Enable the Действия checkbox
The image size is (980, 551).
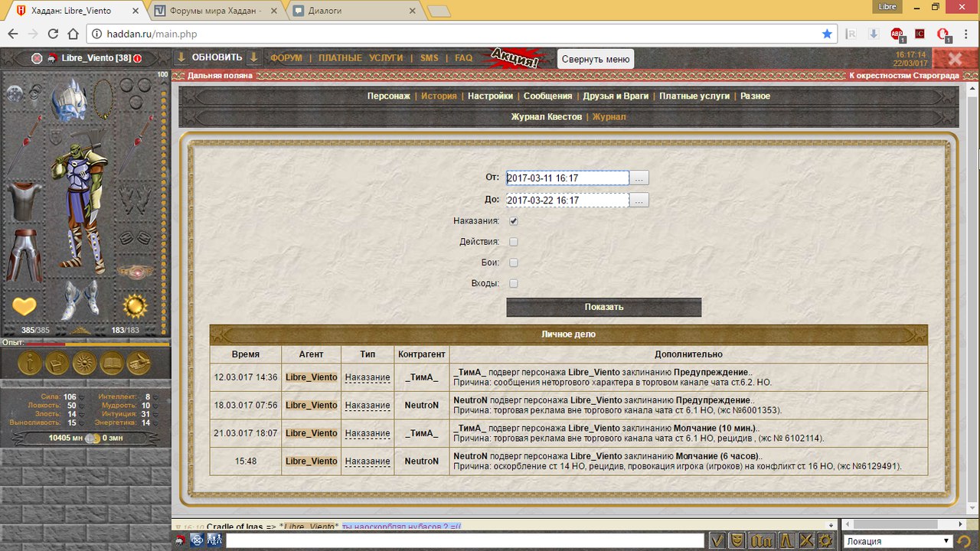point(514,242)
